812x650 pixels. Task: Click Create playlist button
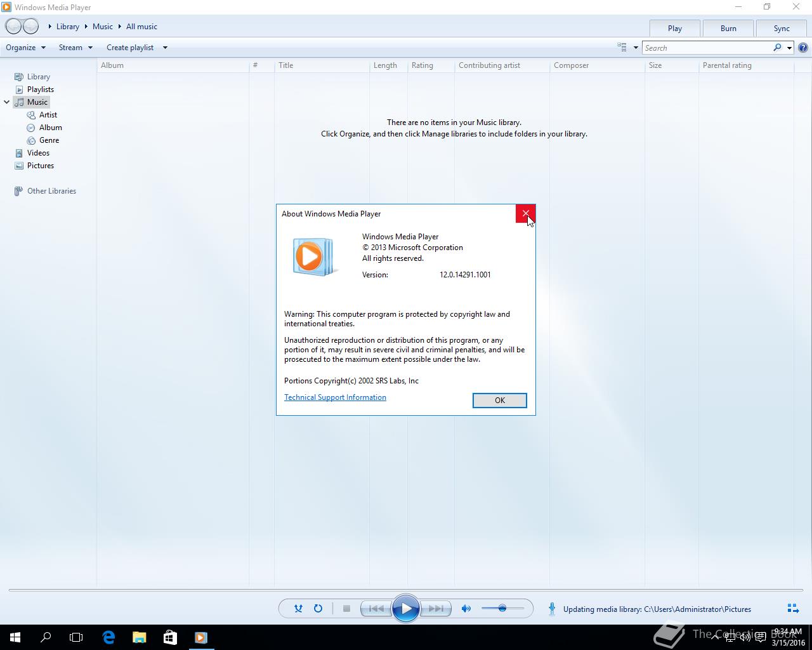[130, 48]
